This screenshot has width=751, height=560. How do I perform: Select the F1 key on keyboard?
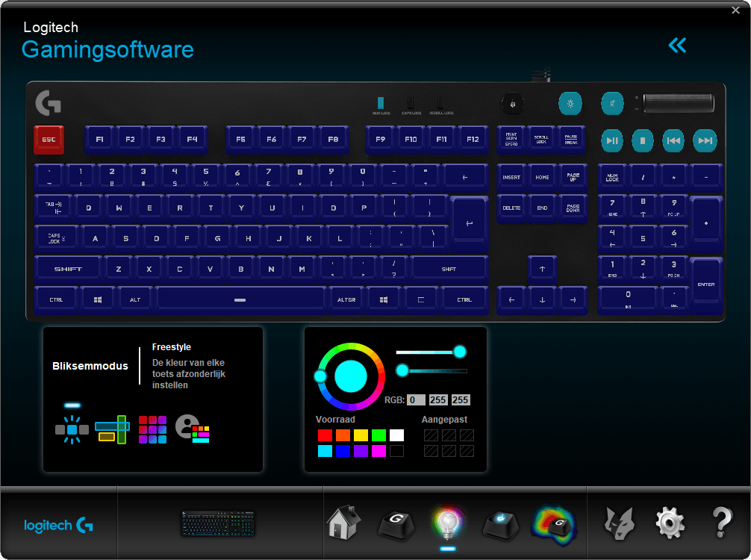click(x=99, y=140)
